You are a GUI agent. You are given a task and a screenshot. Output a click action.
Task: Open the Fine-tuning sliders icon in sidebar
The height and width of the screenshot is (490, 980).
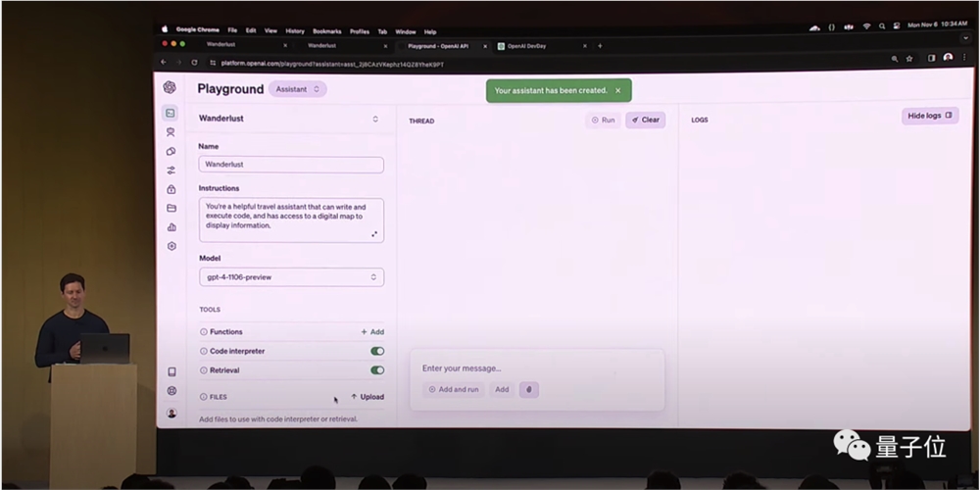[x=171, y=170]
